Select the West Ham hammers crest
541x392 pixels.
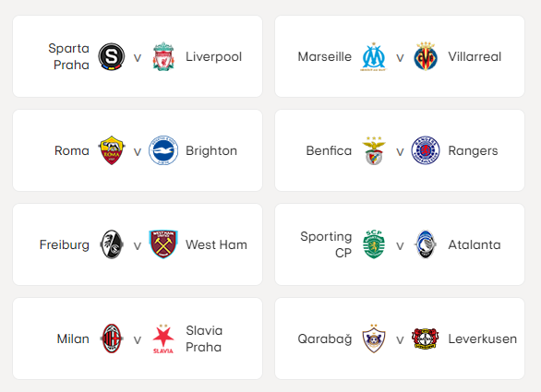click(163, 244)
